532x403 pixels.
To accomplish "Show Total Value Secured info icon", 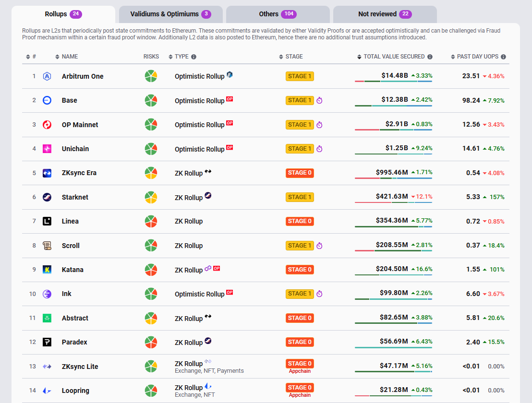I will (x=430, y=57).
